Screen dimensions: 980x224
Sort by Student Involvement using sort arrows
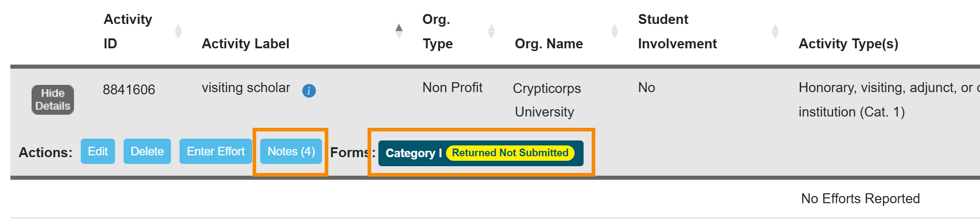point(775,31)
